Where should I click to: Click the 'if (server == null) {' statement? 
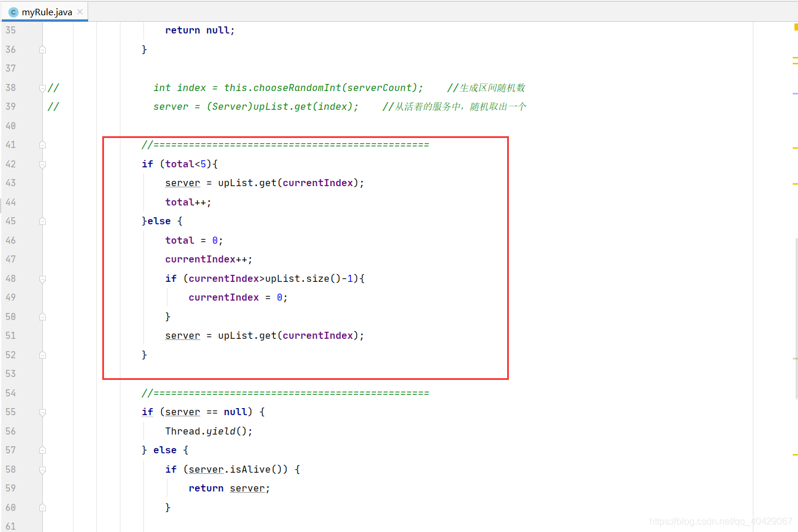(x=203, y=412)
